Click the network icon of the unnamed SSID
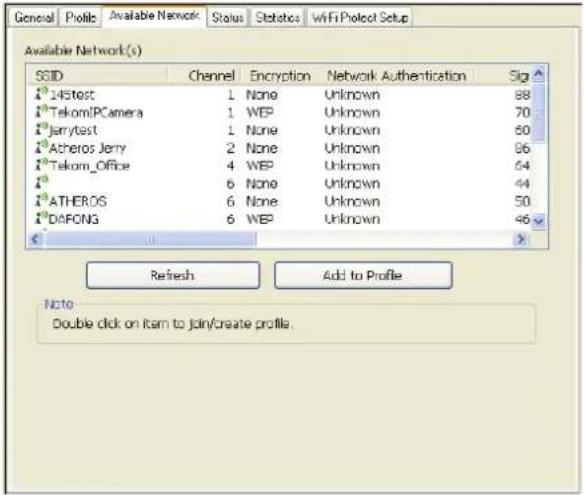Viewport: 584px width, 495px height. pyautogui.click(x=41, y=183)
